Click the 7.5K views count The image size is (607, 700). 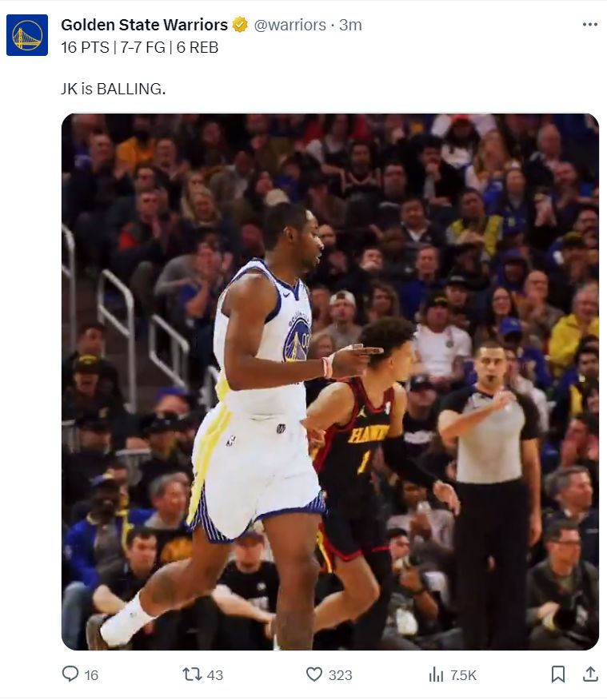(464, 675)
